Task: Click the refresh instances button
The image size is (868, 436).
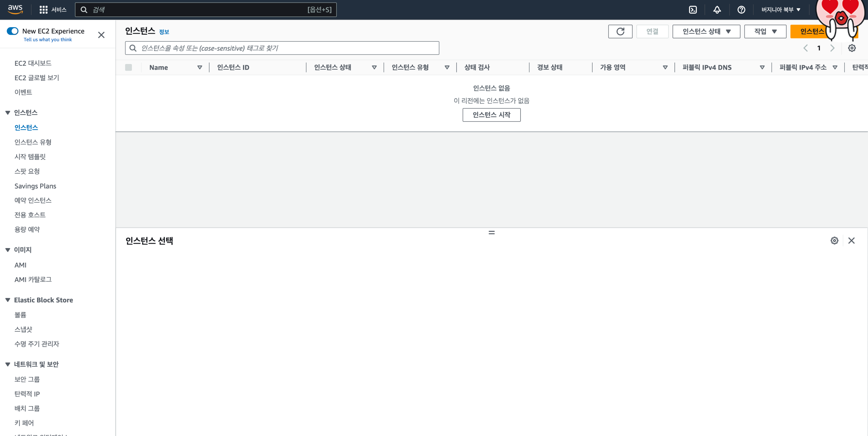Action: (x=620, y=31)
